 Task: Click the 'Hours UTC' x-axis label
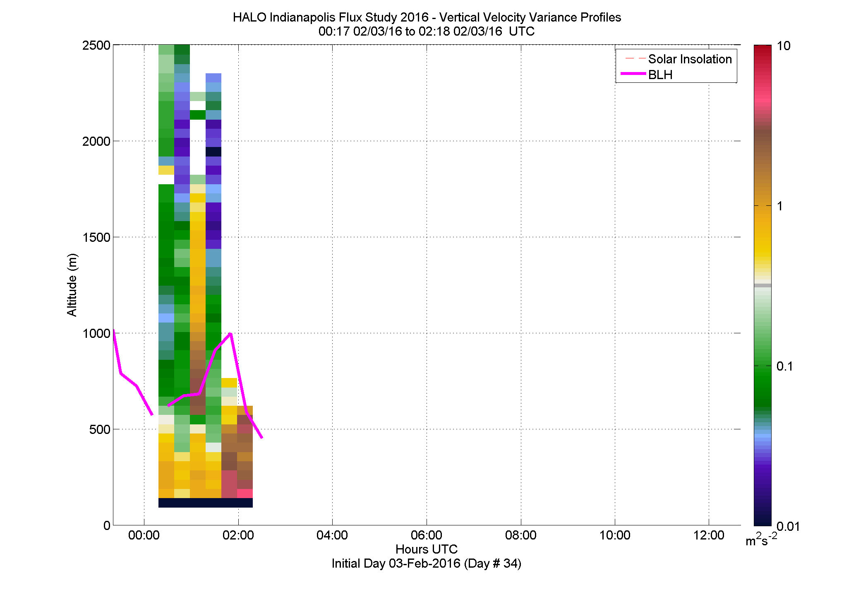click(x=427, y=549)
